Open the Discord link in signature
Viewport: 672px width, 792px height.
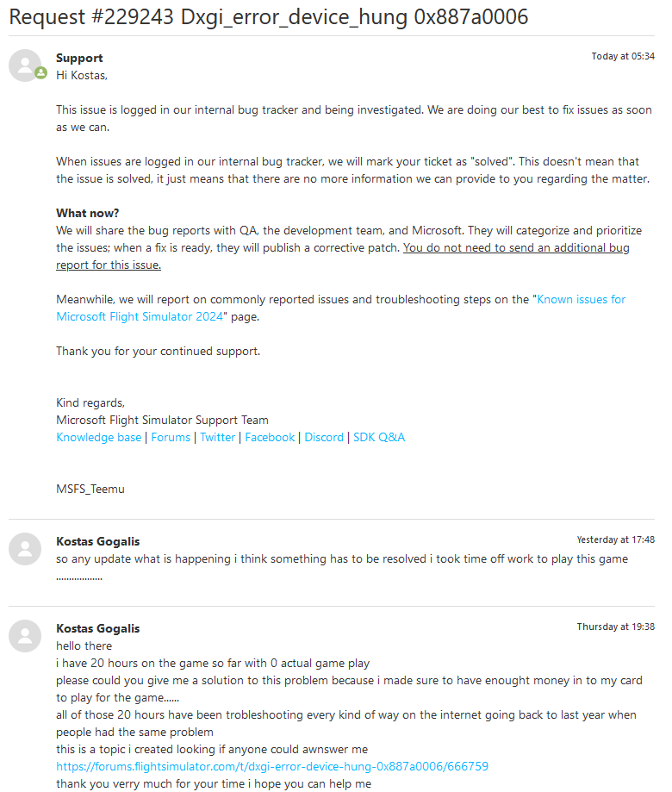[x=324, y=437]
